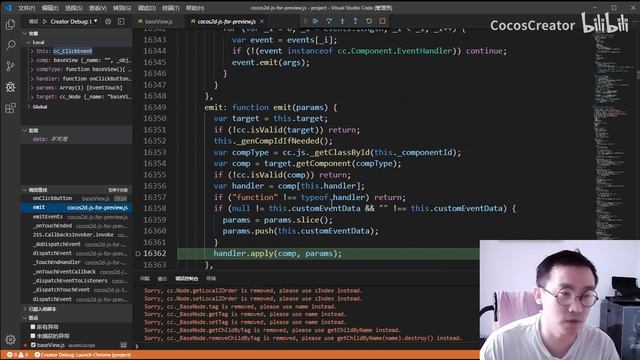Image resolution: width=640 pixels, height=360 pixels.
Task: Click the VS Code logo in title bar
Action: tap(8, 8)
